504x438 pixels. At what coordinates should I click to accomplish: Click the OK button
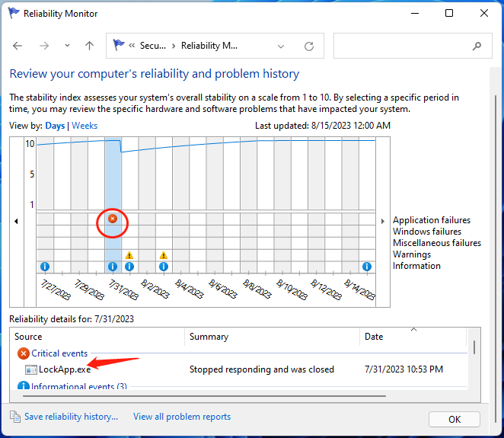(x=455, y=420)
